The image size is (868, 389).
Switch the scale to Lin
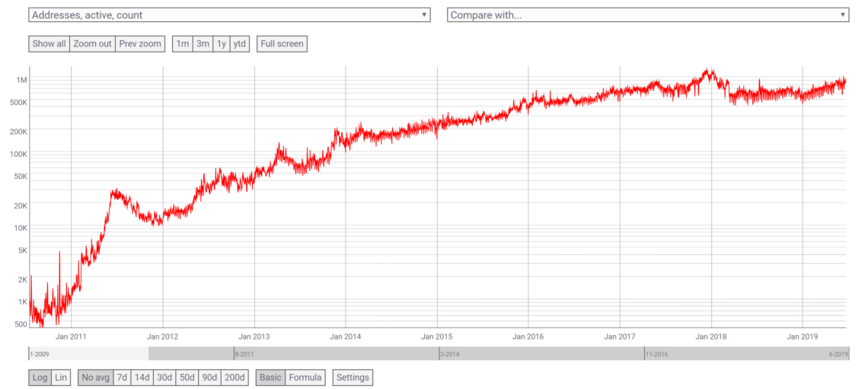pos(62,378)
